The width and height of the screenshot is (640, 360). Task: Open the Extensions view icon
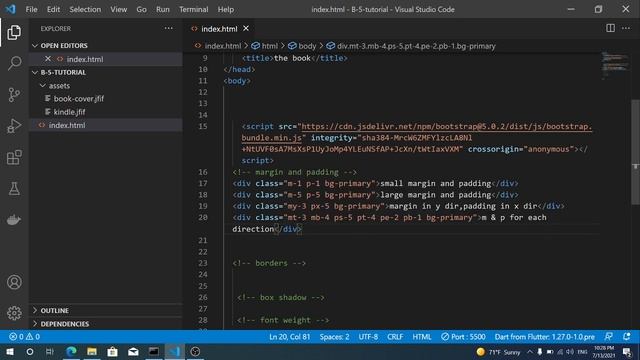[14, 157]
